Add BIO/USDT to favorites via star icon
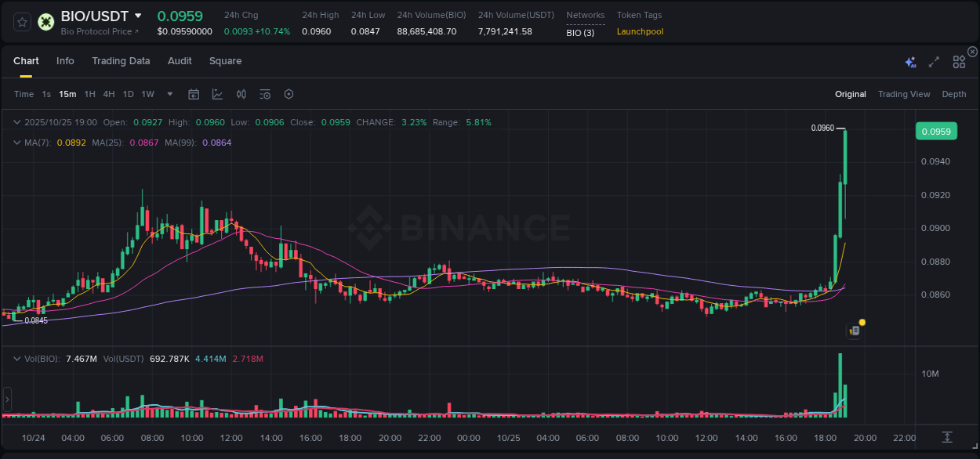 click(x=21, y=22)
